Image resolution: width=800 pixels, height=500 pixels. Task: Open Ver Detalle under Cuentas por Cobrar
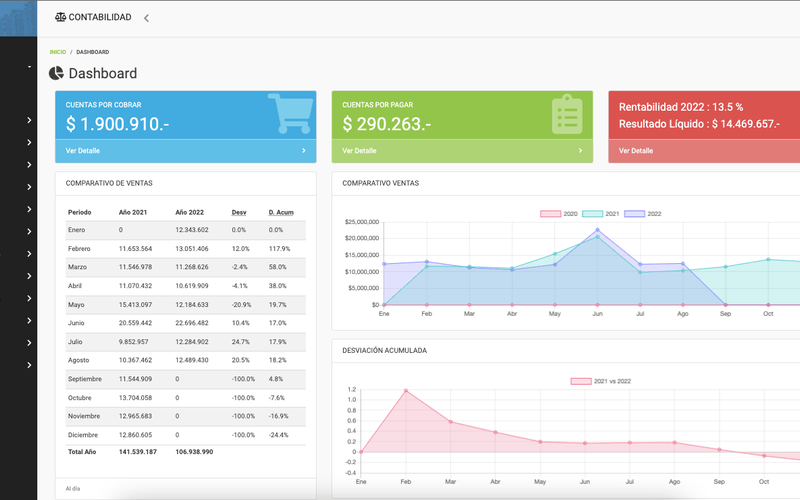click(x=83, y=151)
